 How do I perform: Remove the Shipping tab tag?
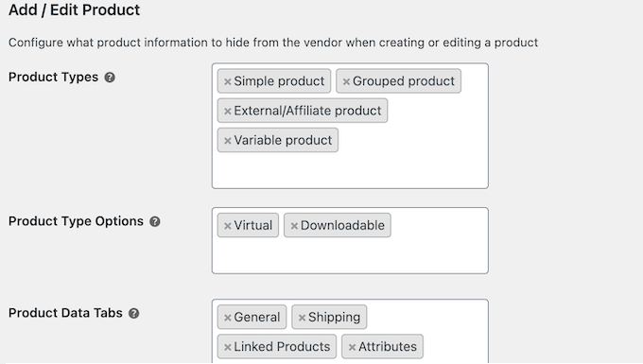tap(302, 318)
